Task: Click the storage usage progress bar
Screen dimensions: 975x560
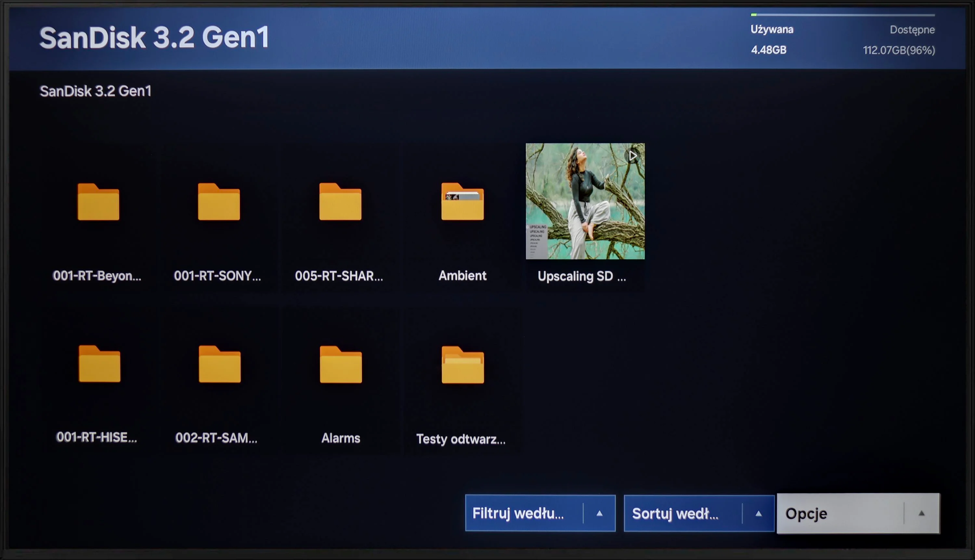Action: click(x=842, y=15)
